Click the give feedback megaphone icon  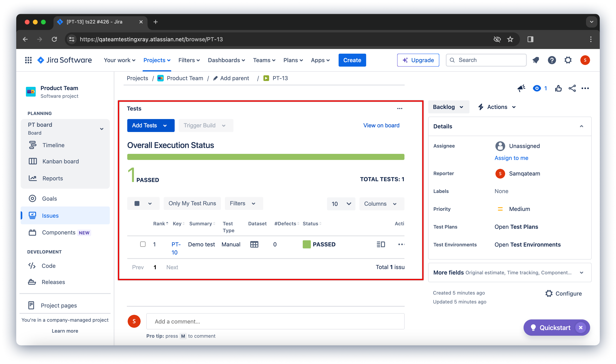point(521,88)
